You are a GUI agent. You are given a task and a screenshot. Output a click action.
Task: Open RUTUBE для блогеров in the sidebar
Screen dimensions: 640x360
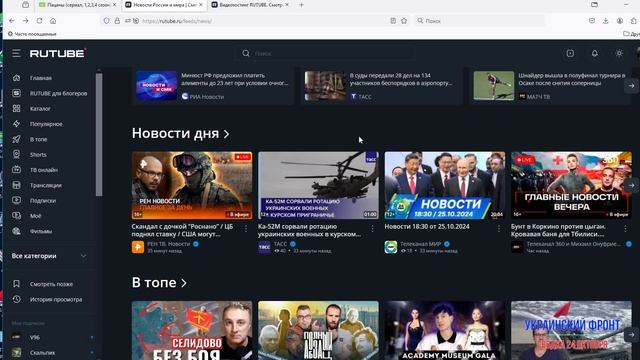[49, 93]
